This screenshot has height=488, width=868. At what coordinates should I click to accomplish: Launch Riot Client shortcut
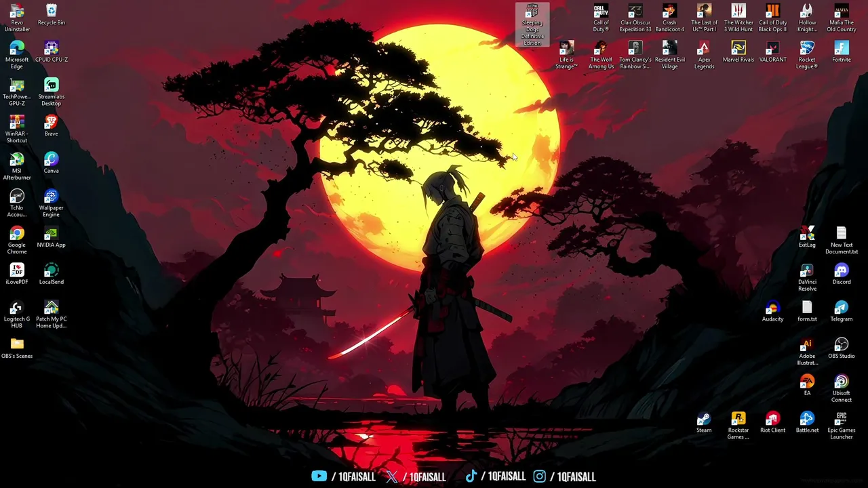[x=773, y=422]
